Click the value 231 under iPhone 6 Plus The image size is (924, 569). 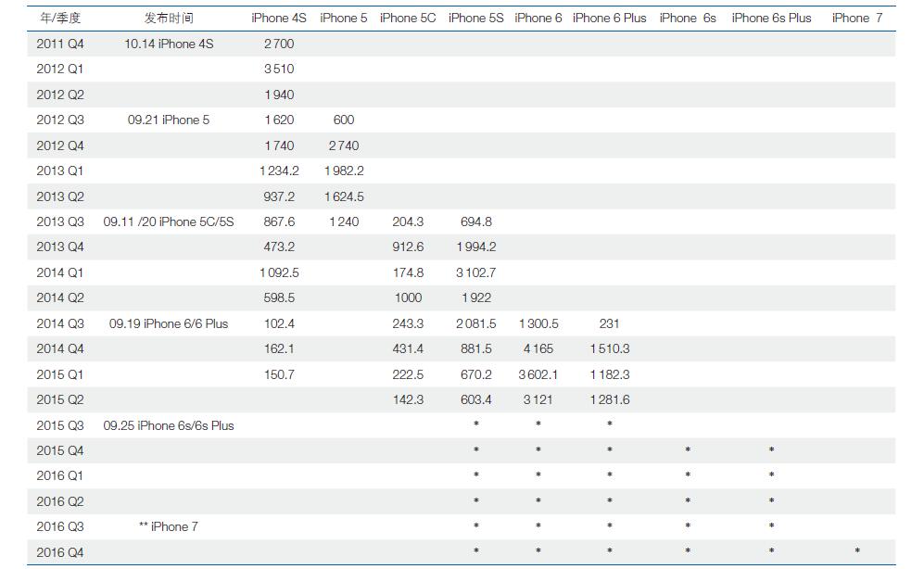point(609,324)
